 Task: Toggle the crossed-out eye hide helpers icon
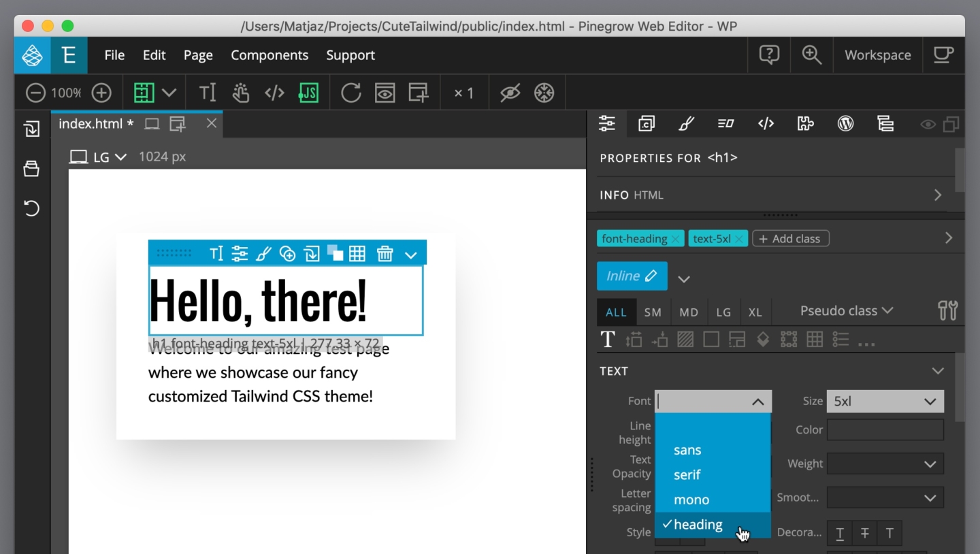510,93
